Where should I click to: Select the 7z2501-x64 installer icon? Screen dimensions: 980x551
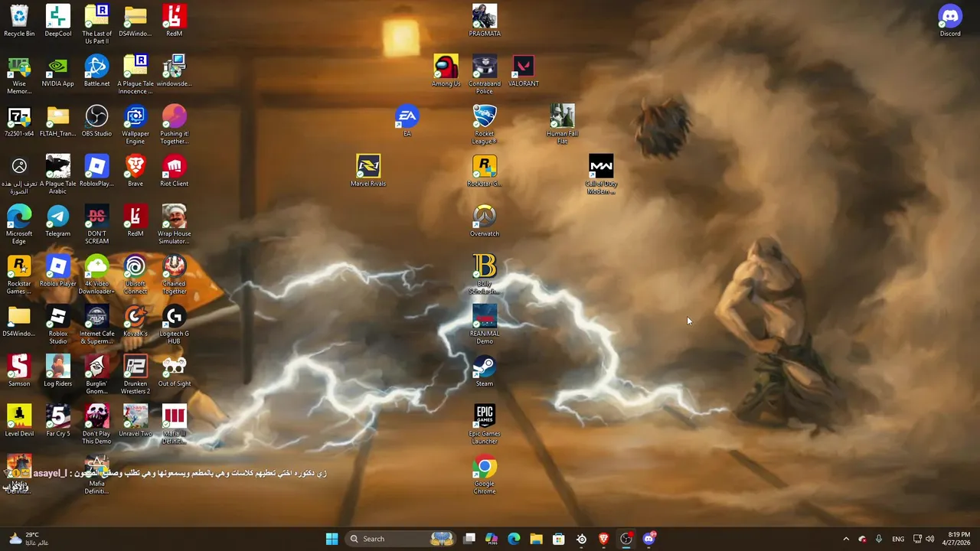click(19, 121)
